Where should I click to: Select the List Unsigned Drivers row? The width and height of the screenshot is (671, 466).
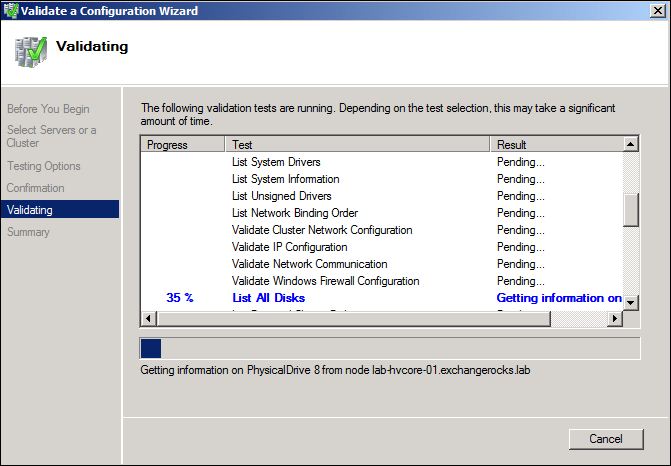click(x=282, y=196)
